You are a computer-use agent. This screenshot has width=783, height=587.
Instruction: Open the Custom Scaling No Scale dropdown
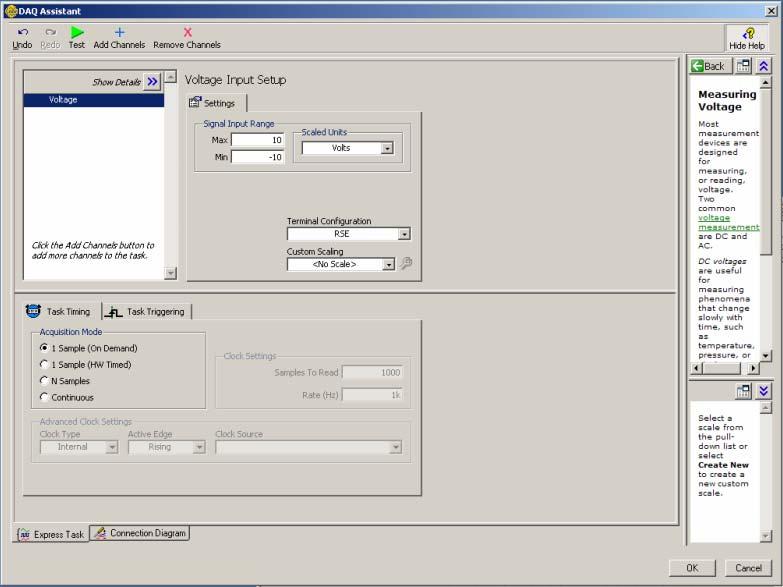[389, 264]
